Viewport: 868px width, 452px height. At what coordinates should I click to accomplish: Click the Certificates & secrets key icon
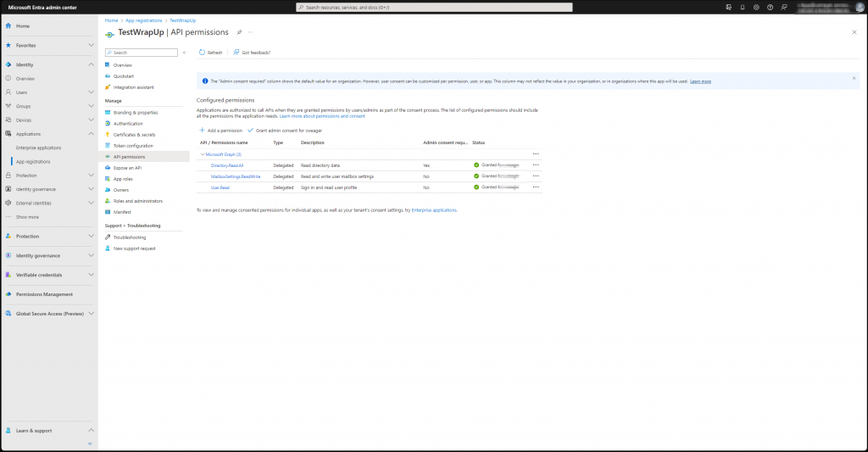tap(108, 135)
